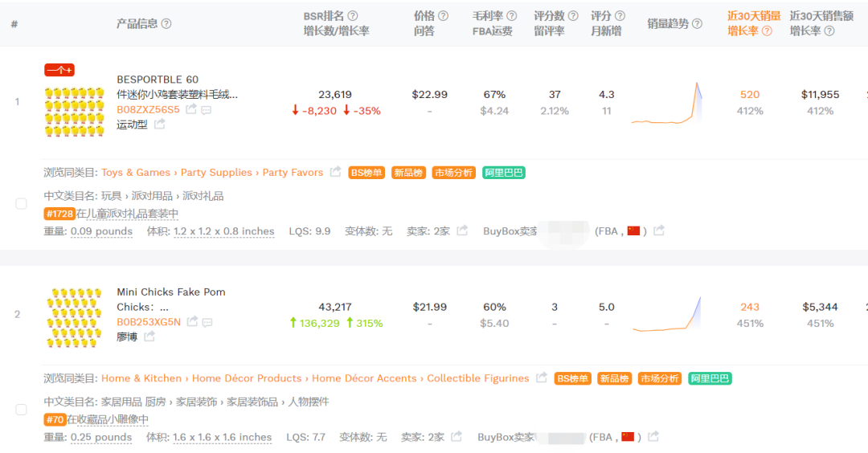Image resolution: width=868 pixels, height=453 pixels.
Task: Tick checkbox for product 2 Mini Chicks
Action: 22,410
